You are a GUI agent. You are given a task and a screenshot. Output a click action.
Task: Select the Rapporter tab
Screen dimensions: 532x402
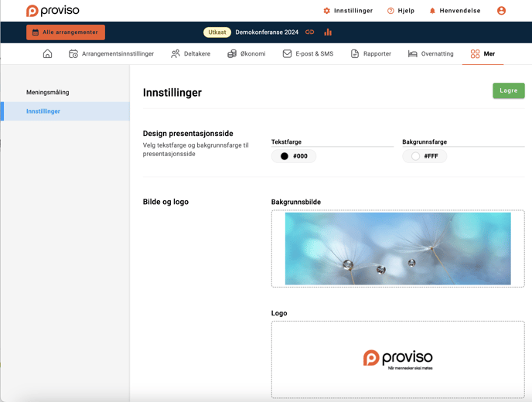click(x=371, y=54)
